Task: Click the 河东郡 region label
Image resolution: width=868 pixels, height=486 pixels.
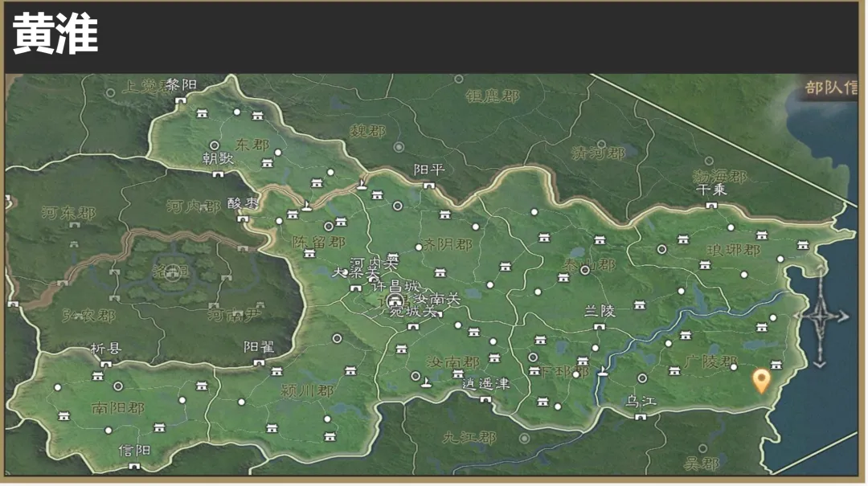Action: (x=68, y=213)
